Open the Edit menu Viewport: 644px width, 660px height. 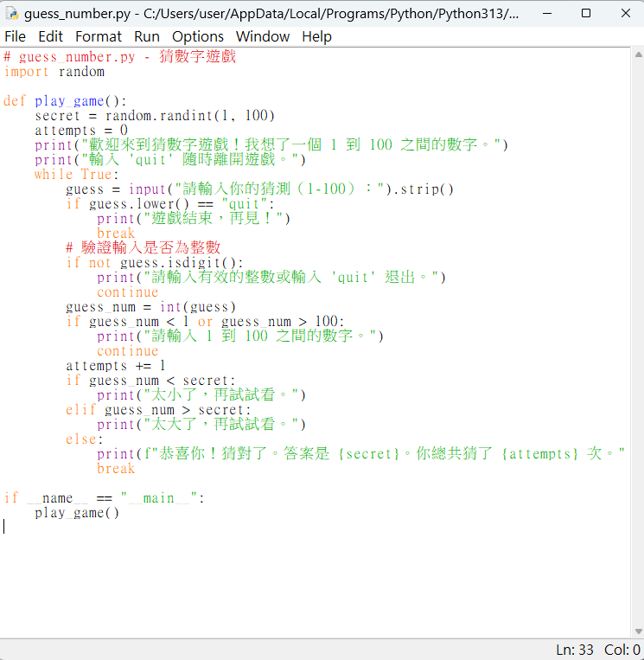click(x=50, y=36)
